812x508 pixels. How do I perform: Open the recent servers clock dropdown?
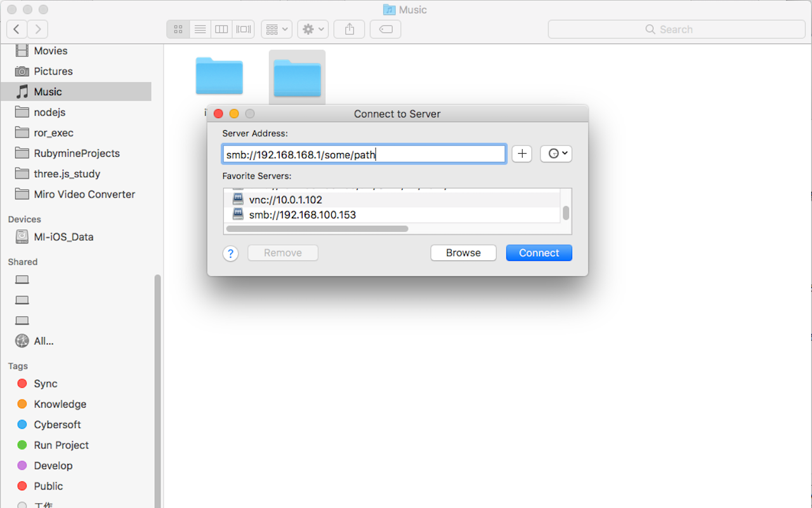click(x=556, y=153)
